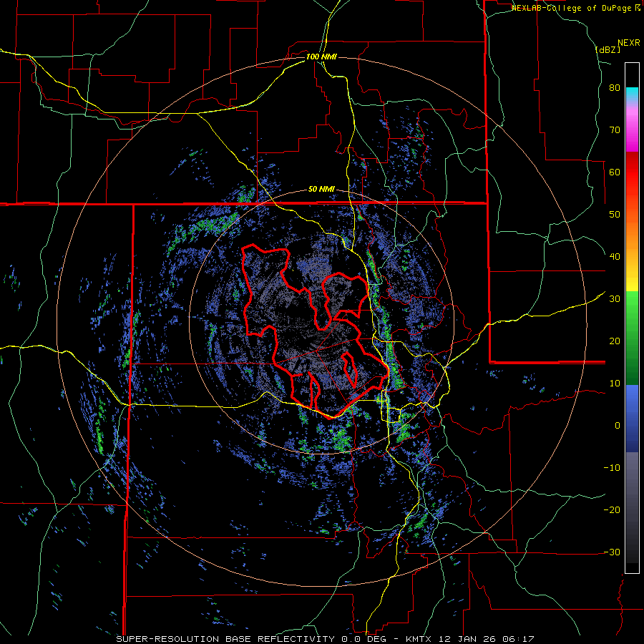
Task: Click the 100 NMI range ring label
Action: pyautogui.click(x=321, y=57)
